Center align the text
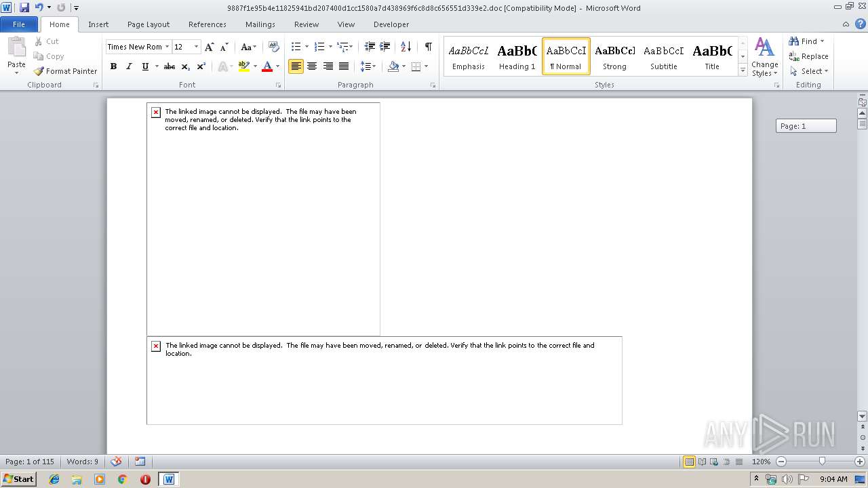This screenshot has width=868, height=488. pyautogui.click(x=312, y=66)
